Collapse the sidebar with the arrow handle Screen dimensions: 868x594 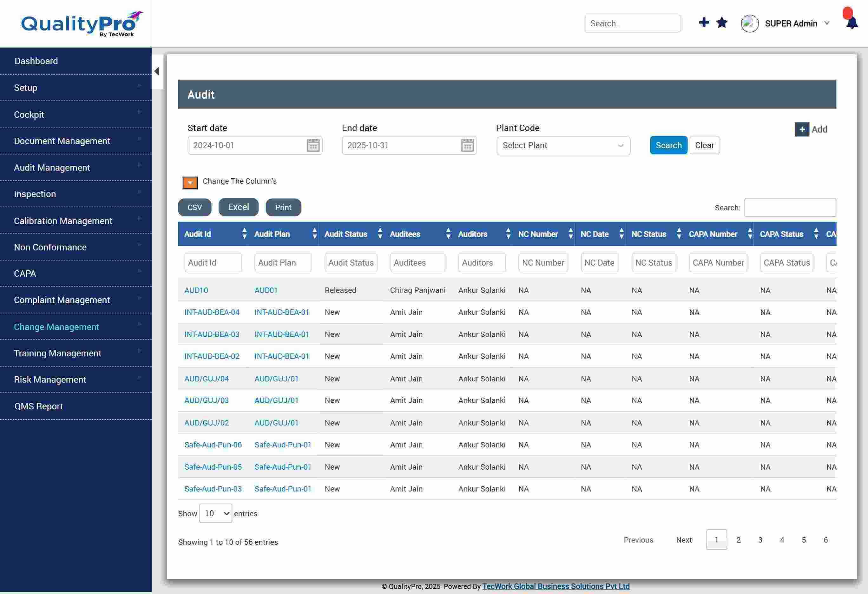(157, 71)
